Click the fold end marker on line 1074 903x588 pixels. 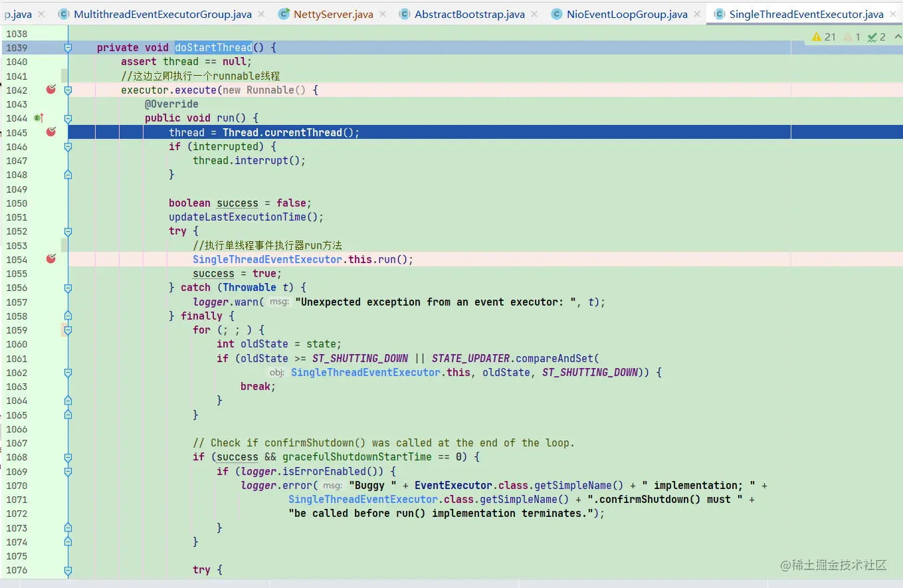tap(68, 541)
